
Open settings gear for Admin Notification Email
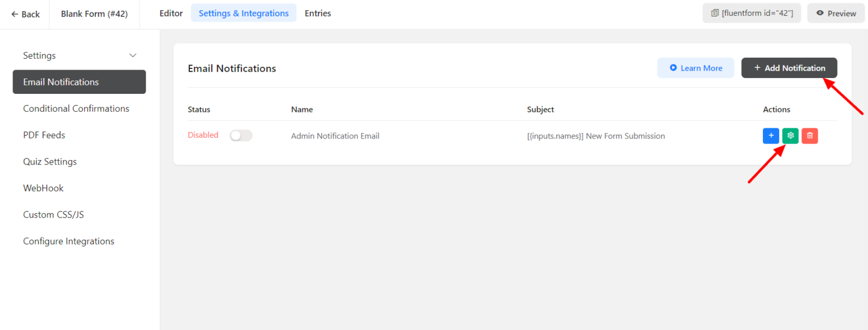click(790, 136)
